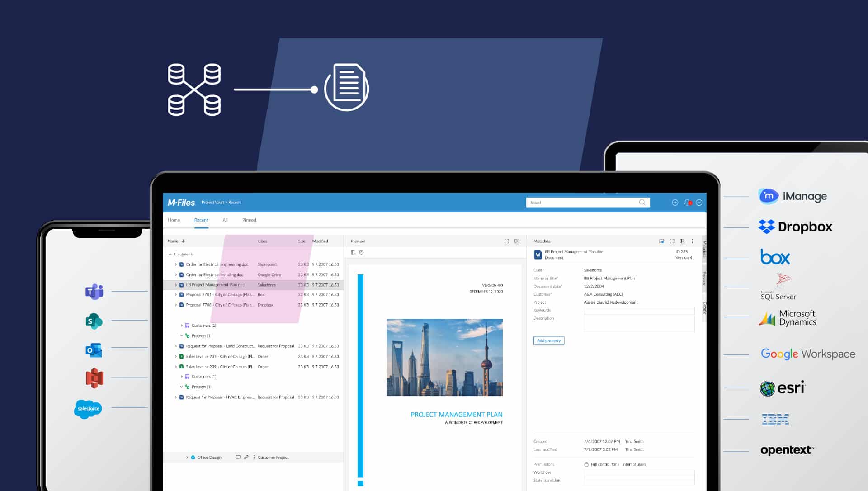The image size is (868, 491).
Task: Select the Salesforce icon in the left sidebar
Action: [x=88, y=409]
